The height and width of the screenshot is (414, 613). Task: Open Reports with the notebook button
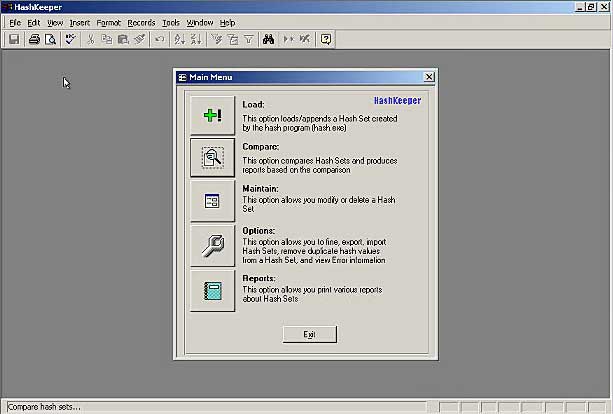(x=213, y=290)
